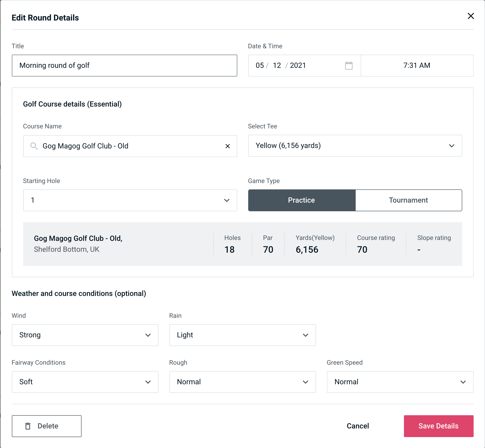Click the search icon in Course Name field

point(34,146)
